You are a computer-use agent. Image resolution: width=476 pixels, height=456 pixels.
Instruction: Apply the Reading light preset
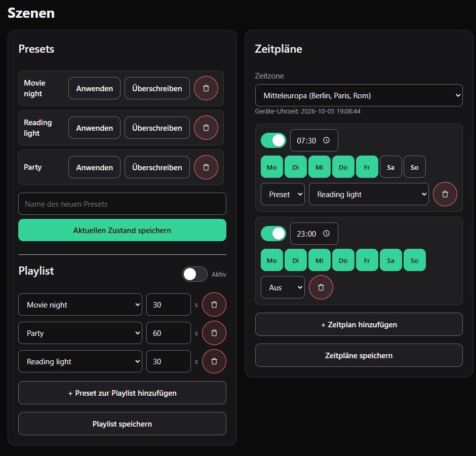click(x=94, y=128)
